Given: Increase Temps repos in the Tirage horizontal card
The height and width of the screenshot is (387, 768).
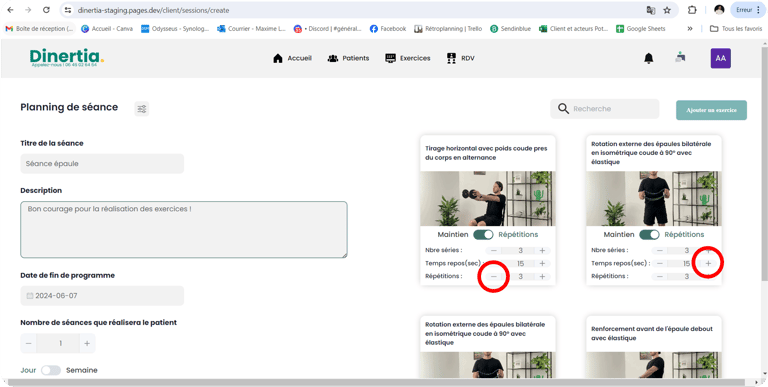Looking at the screenshot, I should (542, 264).
